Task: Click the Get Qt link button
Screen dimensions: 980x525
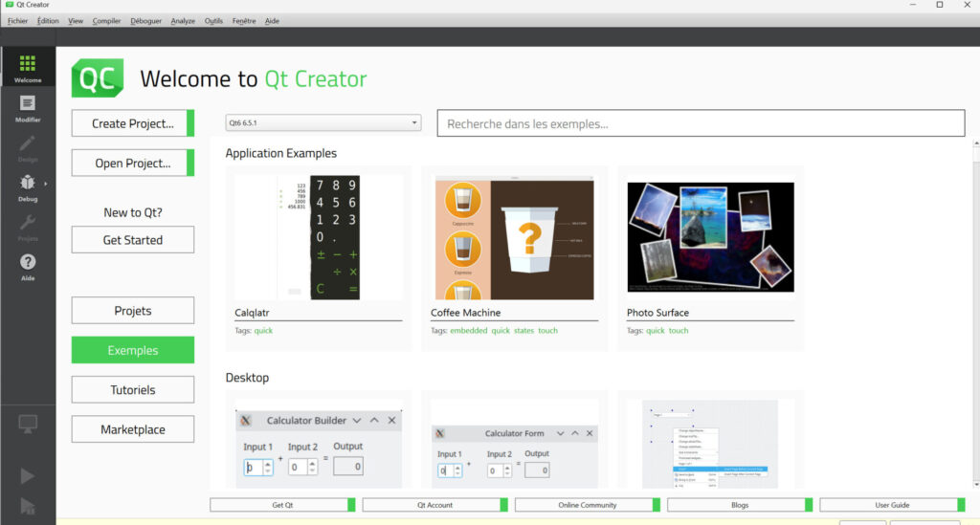Action: click(x=282, y=504)
